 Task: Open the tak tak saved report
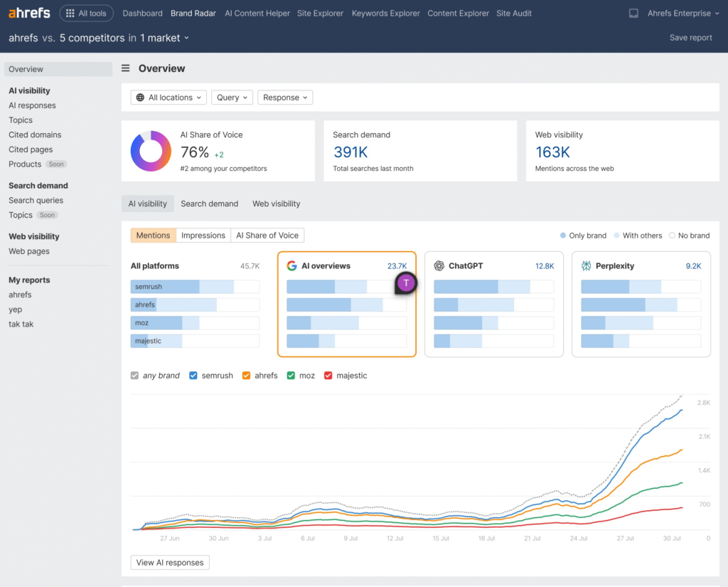(x=21, y=324)
